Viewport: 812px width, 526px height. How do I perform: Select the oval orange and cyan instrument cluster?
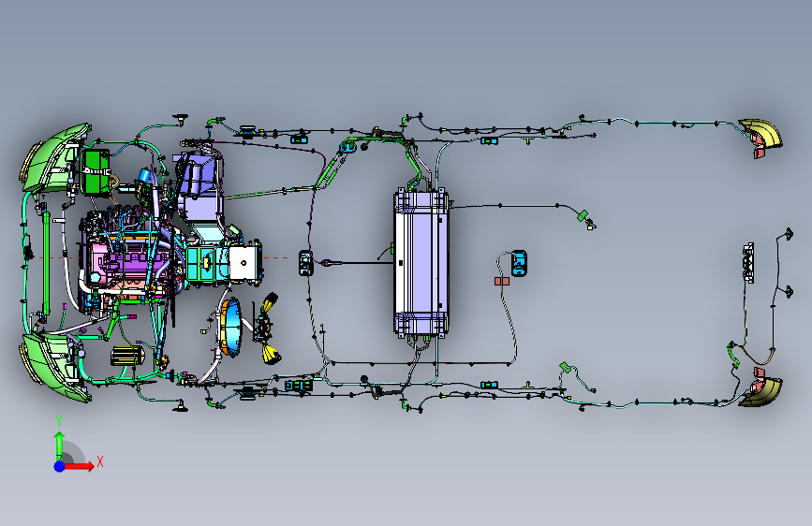click(x=230, y=328)
